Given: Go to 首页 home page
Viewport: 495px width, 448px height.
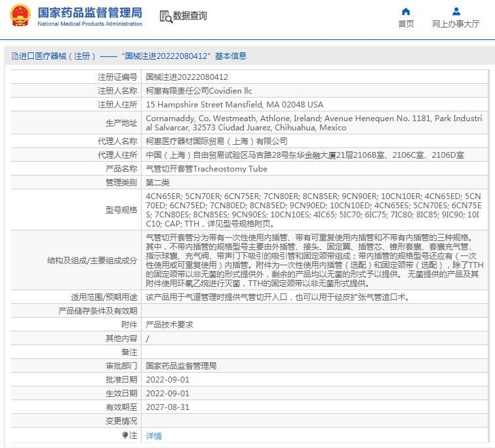Looking at the screenshot, I should 406,24.
